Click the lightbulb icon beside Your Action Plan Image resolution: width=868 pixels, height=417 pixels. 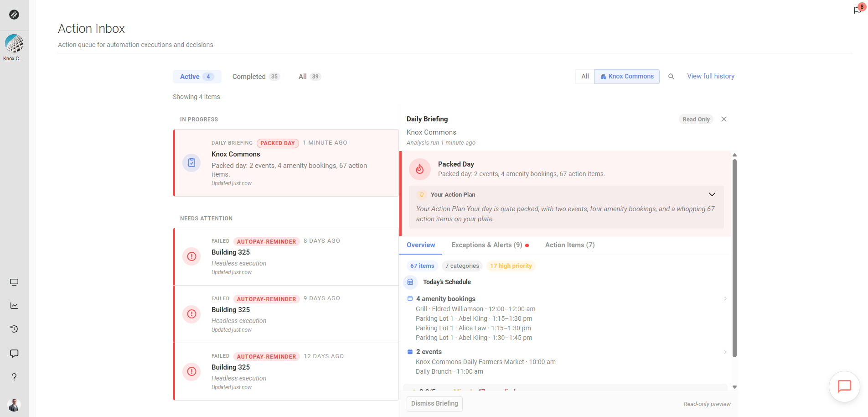422,194
